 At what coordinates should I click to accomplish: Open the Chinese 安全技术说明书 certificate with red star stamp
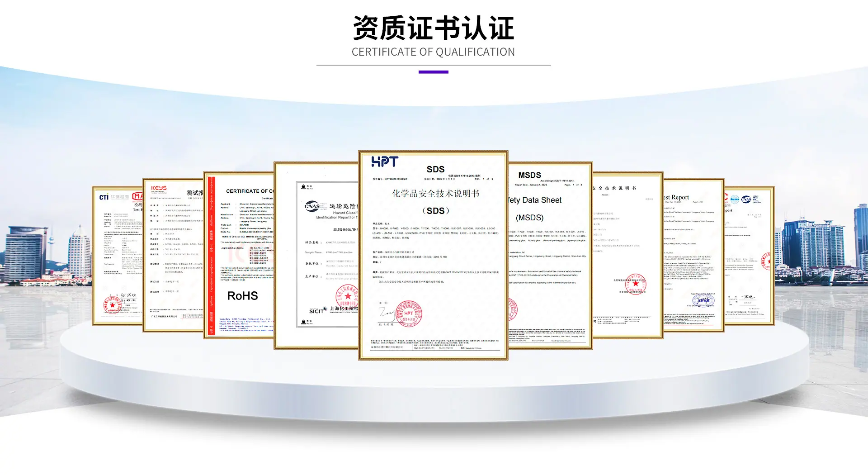[x=628, y=255]
